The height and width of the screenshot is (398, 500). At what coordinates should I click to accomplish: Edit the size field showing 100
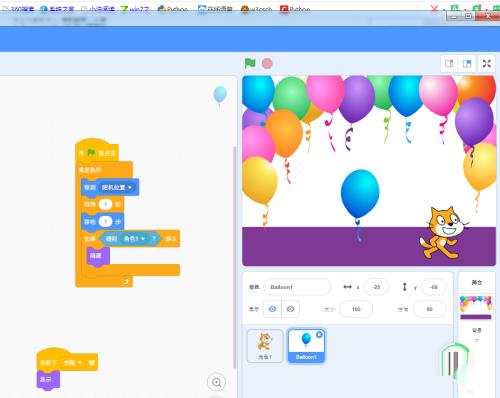(x=356, y=309)
